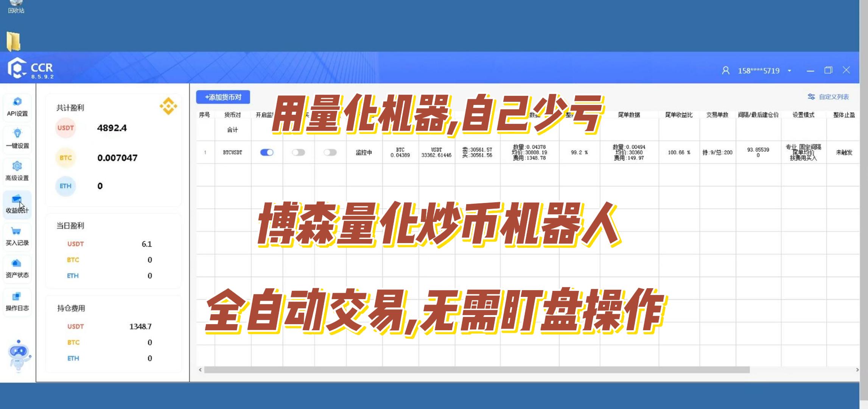
Task: Toggle the second BTCUSDT row switch
Action: click(298, 152)
